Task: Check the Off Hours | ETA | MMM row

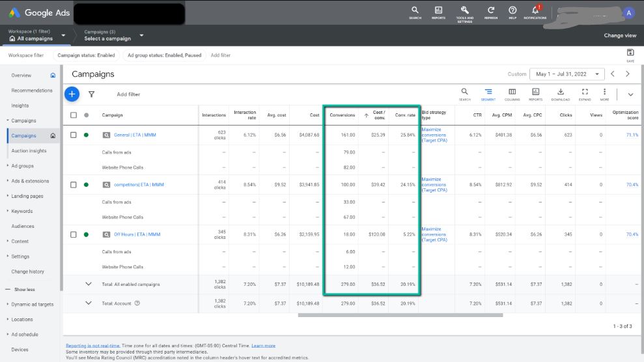Action: coord(74,235)
